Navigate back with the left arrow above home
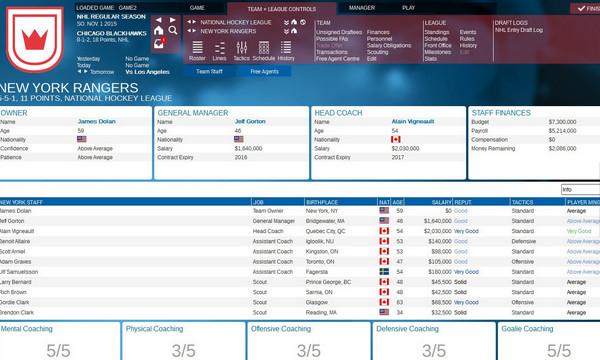The height and width of the screenshot is (360, 600). (x=159, y=20)
